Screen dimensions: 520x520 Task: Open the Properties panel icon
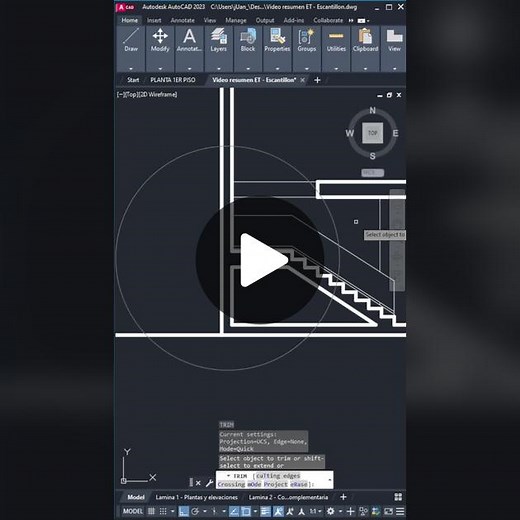click(277, 36)
